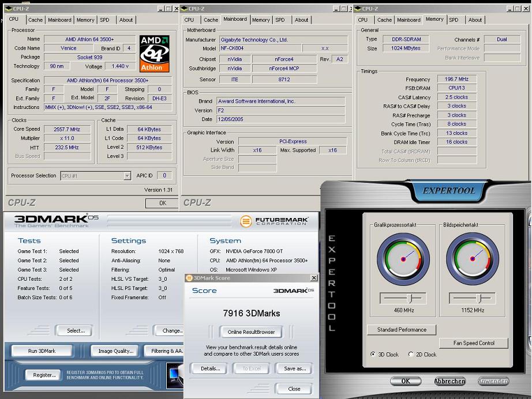
Task: Open Memory tab in first CPU-Z window
Action: [85, 20]
